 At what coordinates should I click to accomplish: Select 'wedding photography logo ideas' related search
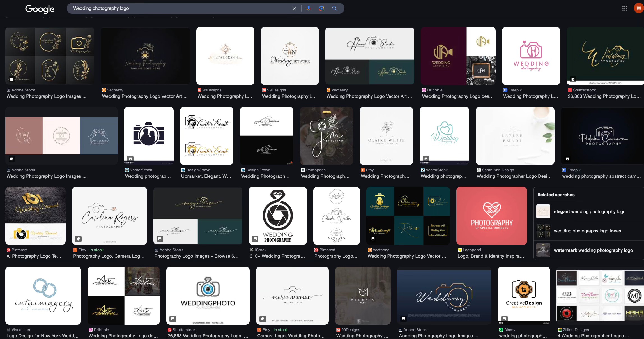(x=587, y=231)
